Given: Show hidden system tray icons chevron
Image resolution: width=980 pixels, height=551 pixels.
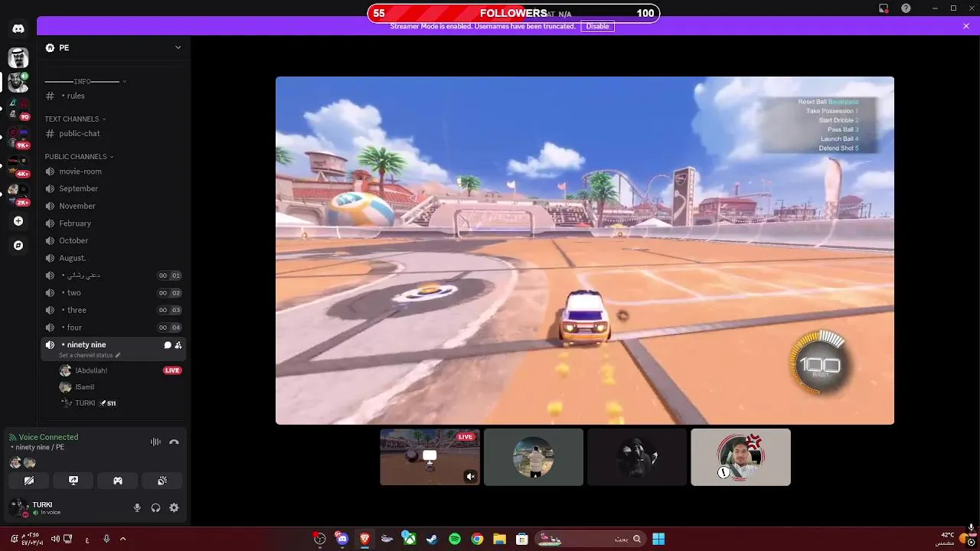Looking at the screenshot, I should (122, 539).
